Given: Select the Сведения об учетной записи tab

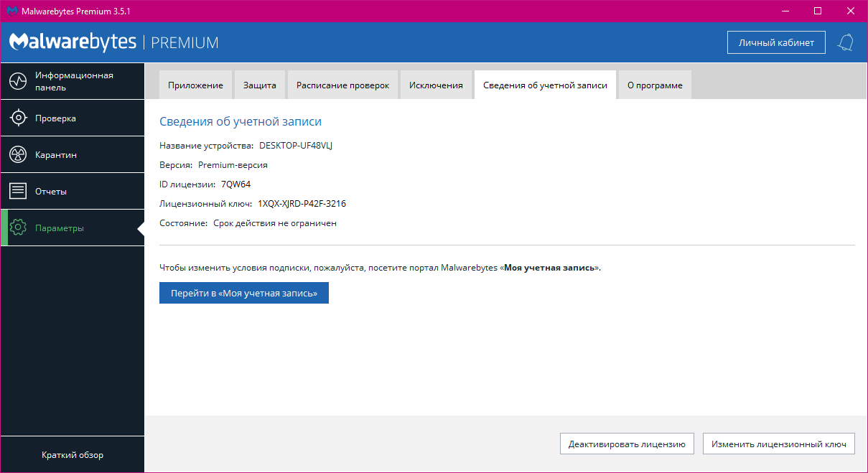Looking at the screenshot, I should click(x=545, y=85).
